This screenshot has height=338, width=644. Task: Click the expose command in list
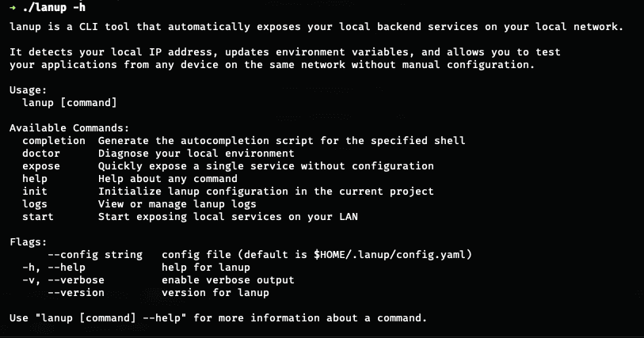pyautogui.click(x=40, y=165)
